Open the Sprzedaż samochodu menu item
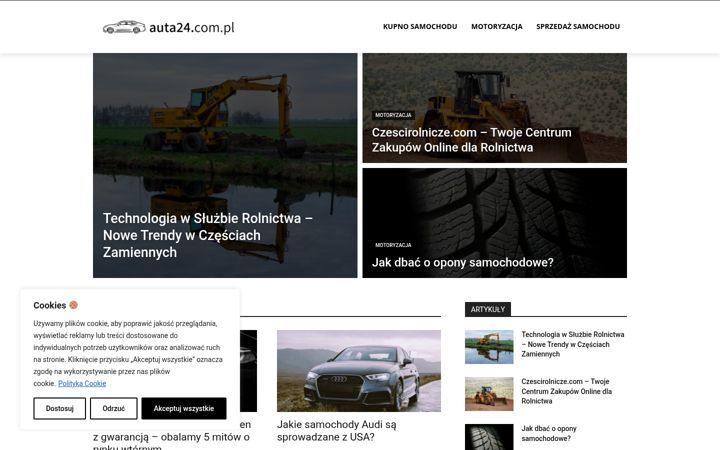The image size is (720, 450). point(578,27)
